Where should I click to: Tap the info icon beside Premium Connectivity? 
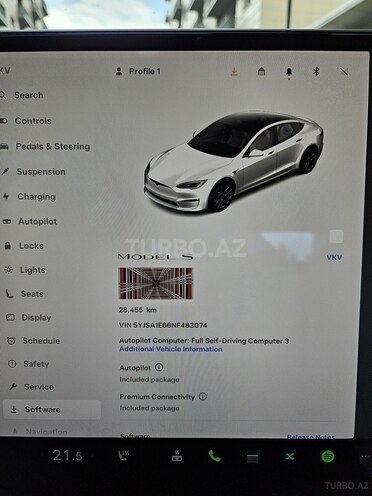[x=203, y=396]
